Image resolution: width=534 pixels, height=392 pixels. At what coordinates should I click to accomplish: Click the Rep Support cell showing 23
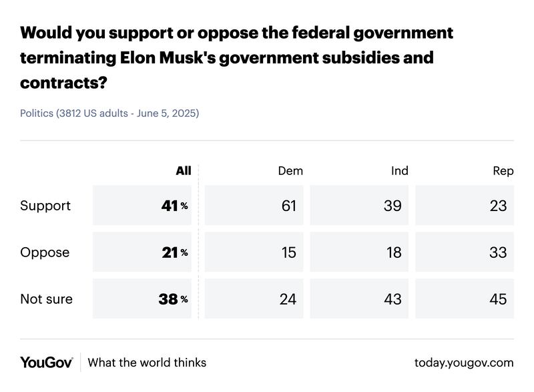[465, 206]
